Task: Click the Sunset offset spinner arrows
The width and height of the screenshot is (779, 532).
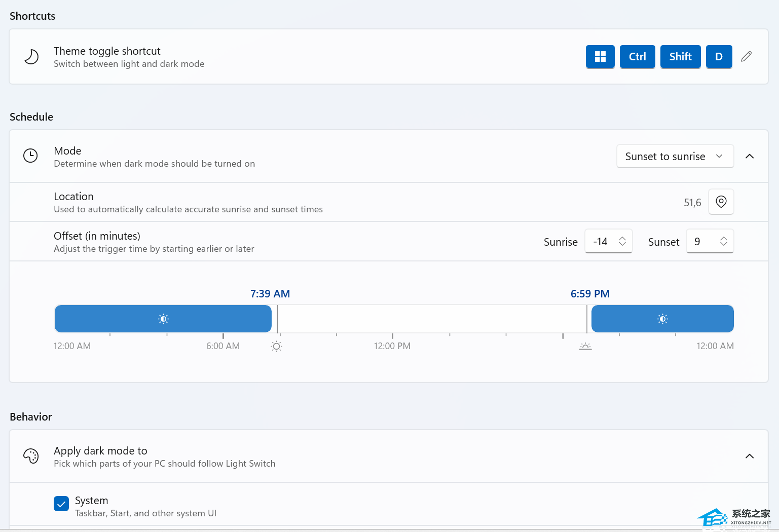Action: tap(724, 242)
